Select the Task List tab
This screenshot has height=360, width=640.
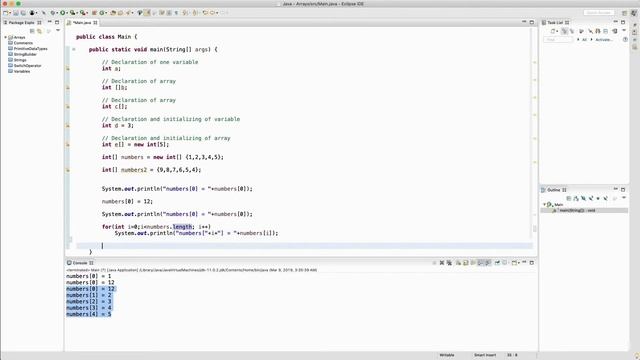555,23
